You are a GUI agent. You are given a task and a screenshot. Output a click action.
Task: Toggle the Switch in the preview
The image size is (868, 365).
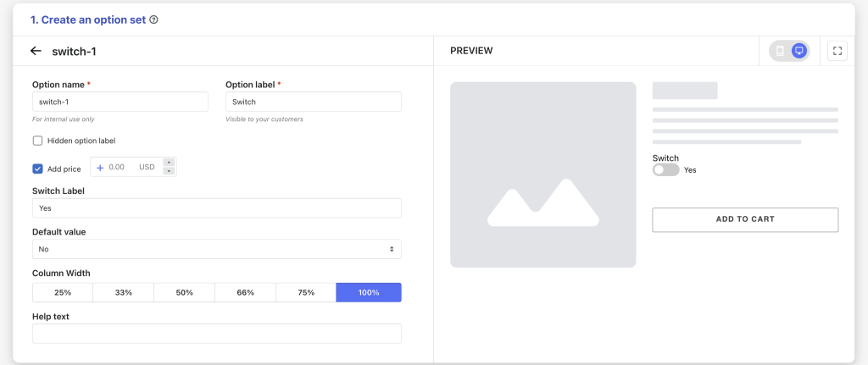click(665, 169)
